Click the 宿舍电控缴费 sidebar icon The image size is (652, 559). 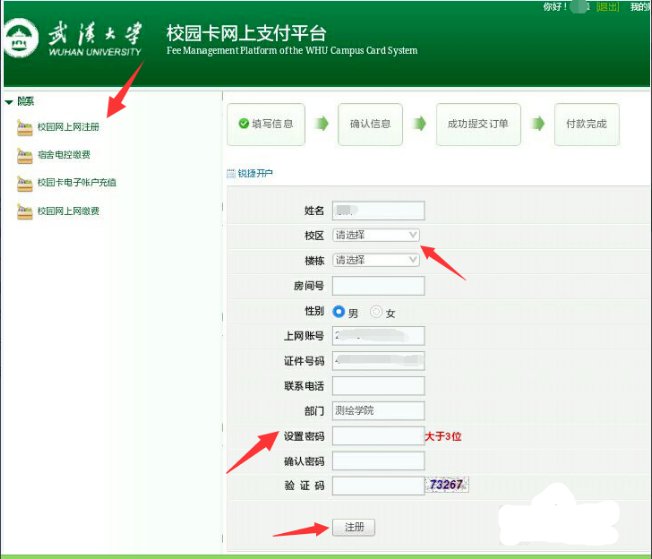[25, 156]
